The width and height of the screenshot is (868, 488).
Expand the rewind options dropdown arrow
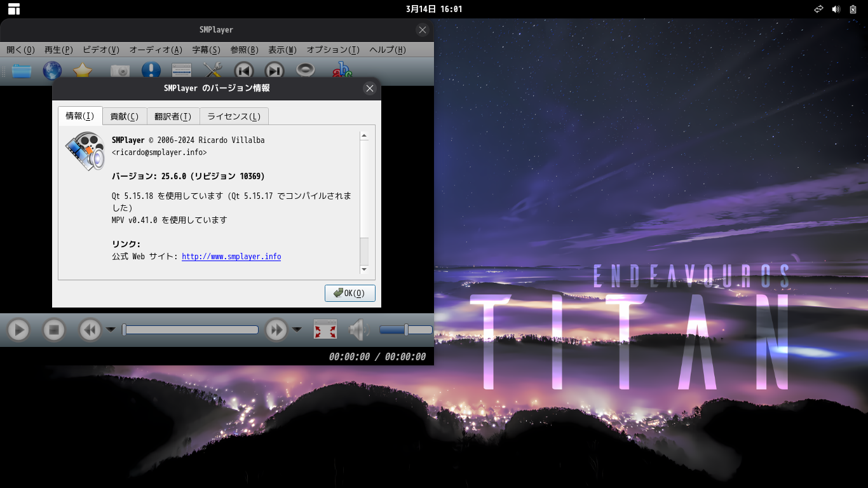pos(111,329)
